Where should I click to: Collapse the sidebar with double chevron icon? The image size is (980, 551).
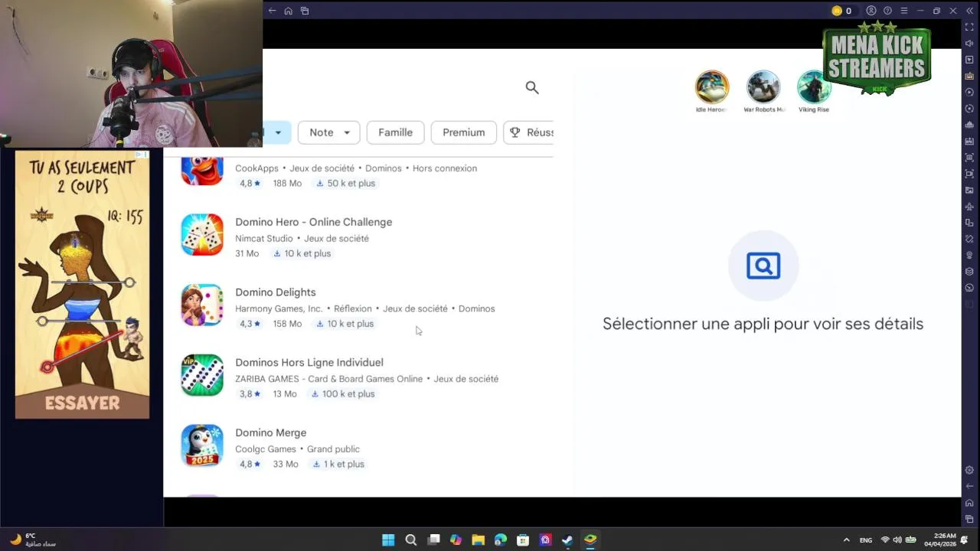coord(969,11)
